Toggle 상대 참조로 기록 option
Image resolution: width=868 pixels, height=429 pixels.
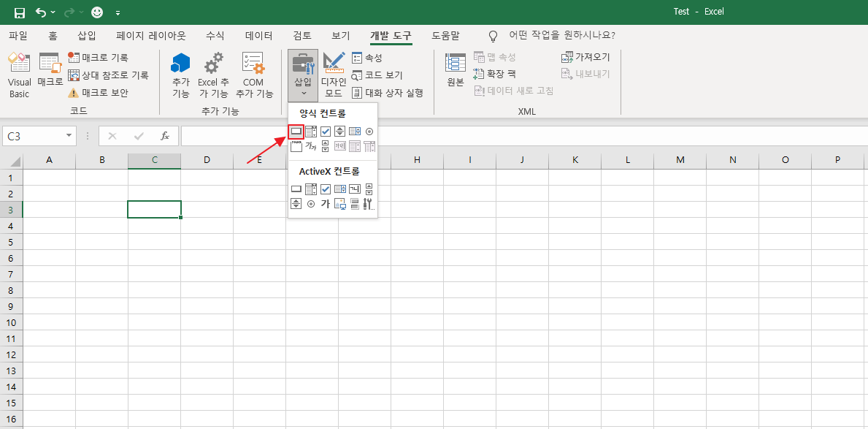107,75
